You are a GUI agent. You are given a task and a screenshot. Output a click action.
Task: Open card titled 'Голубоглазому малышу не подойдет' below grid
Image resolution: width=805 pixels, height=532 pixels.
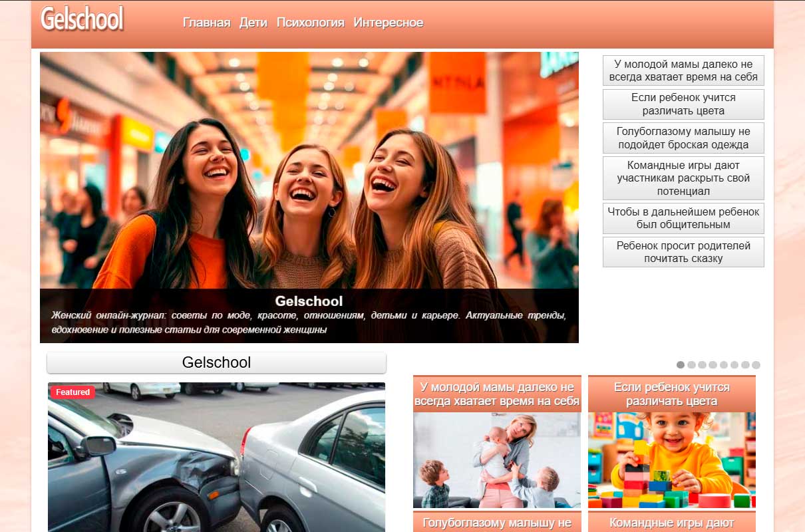coord(497,523)
